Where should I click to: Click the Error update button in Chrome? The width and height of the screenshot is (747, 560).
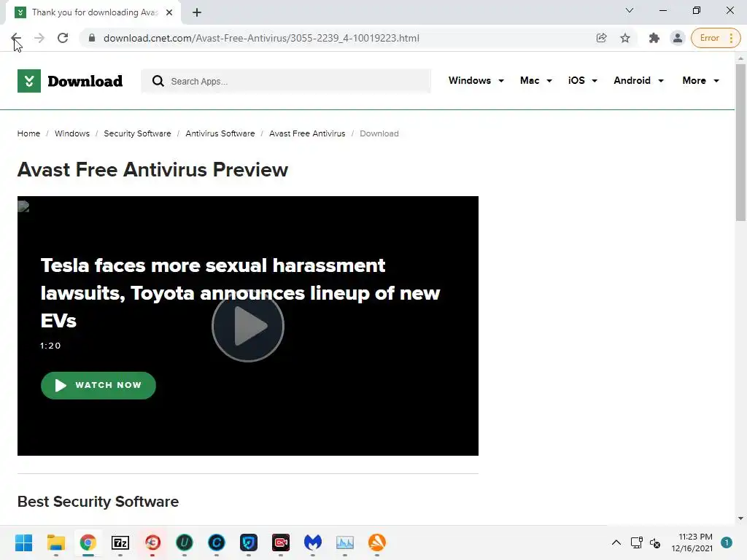716,38
